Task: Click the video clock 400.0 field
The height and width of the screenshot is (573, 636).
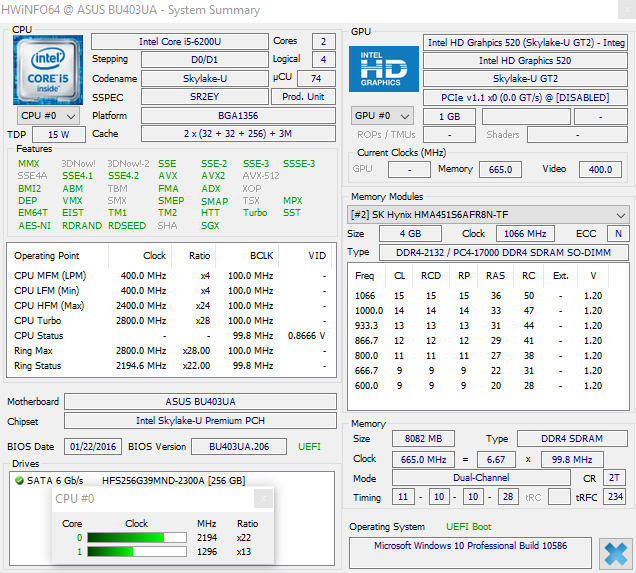Action: (600, 170)
